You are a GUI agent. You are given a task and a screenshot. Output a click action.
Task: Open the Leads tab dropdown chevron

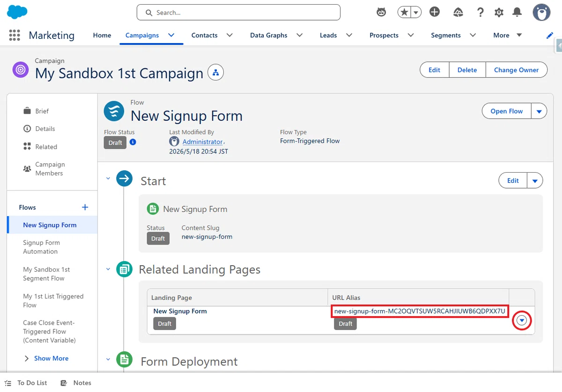(349, 35)
